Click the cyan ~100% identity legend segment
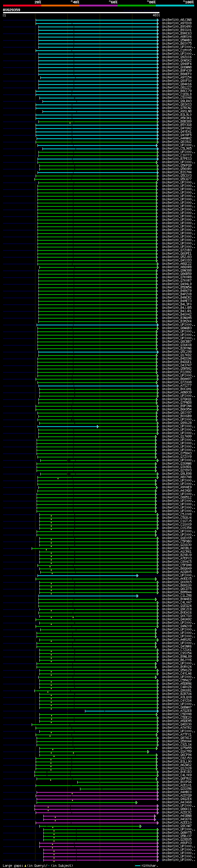 click(x=175, y=6)
